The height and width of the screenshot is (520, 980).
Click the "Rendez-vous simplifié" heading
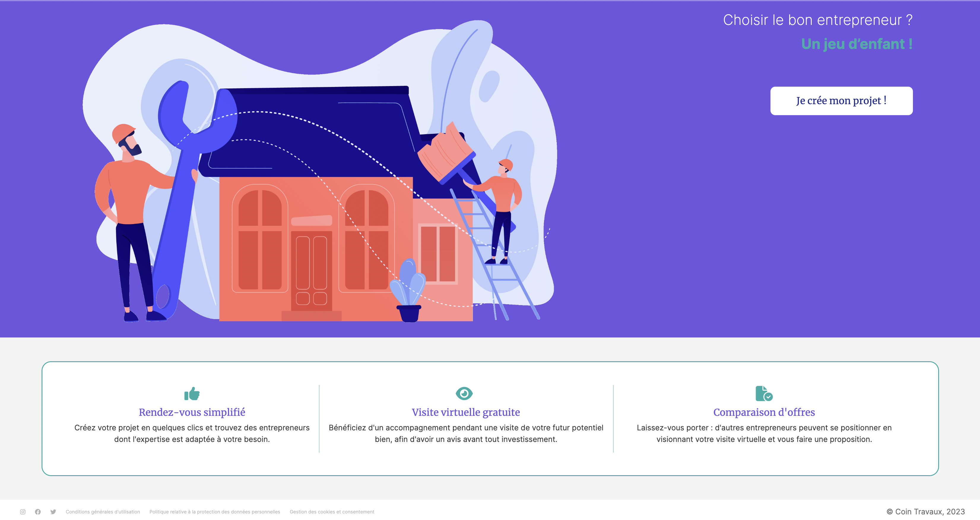(x=192, y=412)
